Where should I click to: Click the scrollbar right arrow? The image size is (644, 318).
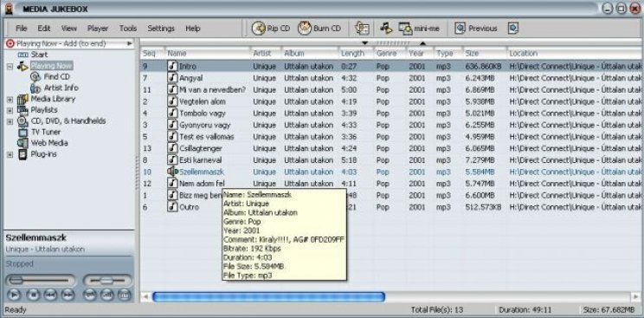(x=636, y=296)
